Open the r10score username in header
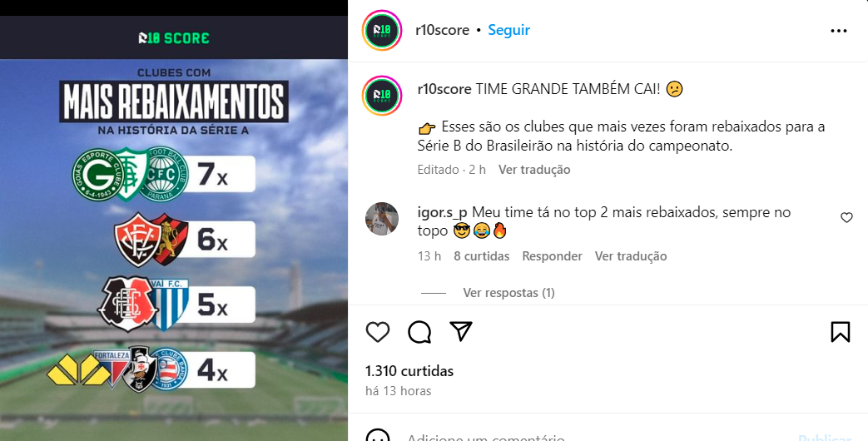 pyautogui.click(x=442, y=30)
